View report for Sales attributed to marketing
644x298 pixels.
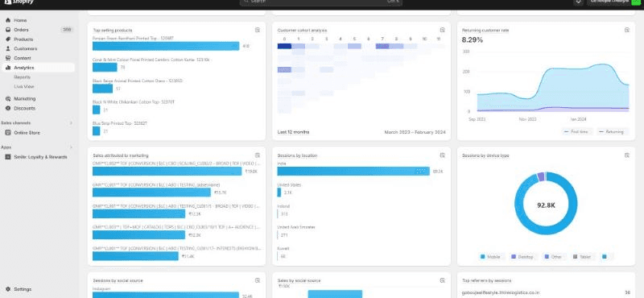coord(258,155)
